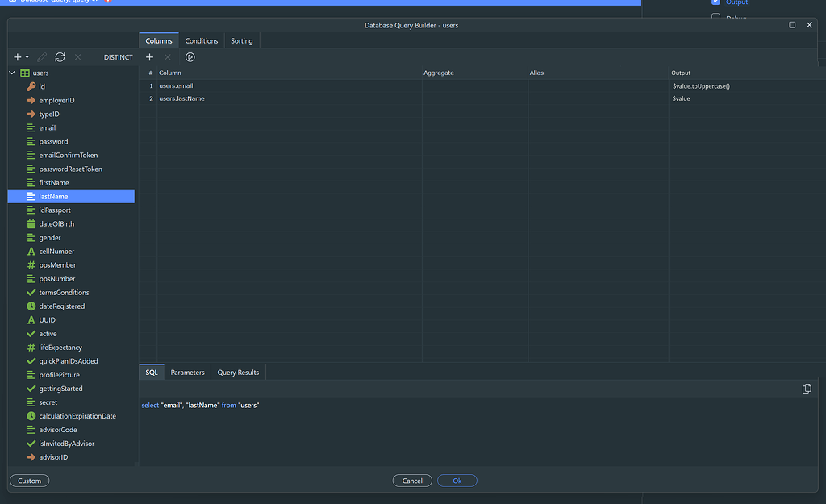The height and width of the screenshot is (504, 826).
Task: Enable the Debug checkbox
Action: click(715, 18)
